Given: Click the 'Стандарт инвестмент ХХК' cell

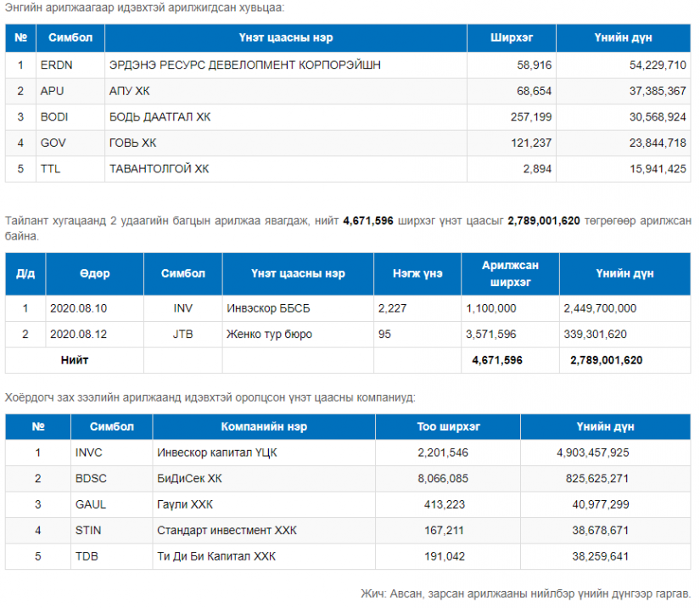Looking at the screenshot, I should point(264,531).
